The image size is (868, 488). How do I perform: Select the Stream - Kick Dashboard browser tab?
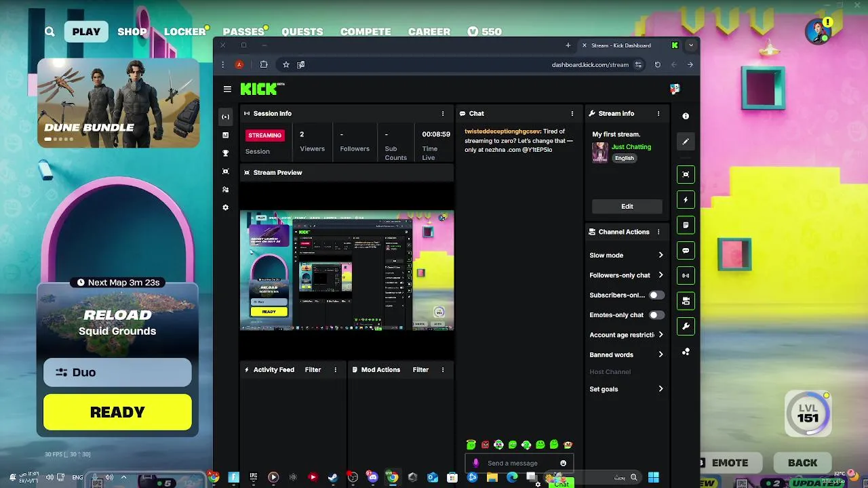[x=631, y=45]
